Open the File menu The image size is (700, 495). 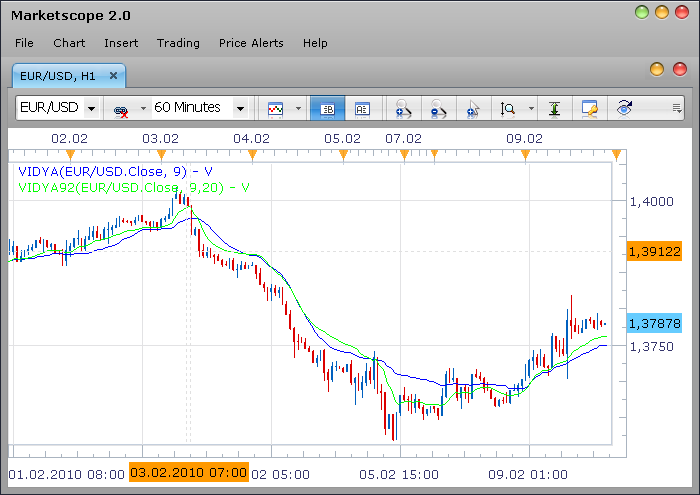point(24,43)
